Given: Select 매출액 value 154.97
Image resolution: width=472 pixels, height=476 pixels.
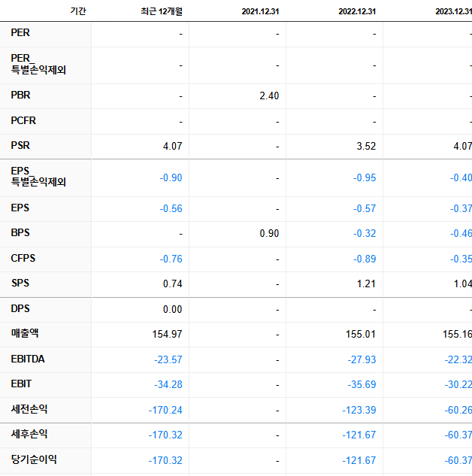Looking at the screenshot, I should 167,335.
